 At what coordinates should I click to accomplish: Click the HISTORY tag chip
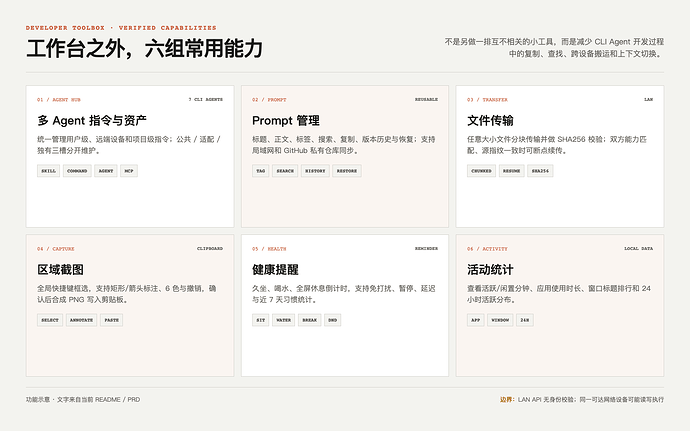[315, 171]
